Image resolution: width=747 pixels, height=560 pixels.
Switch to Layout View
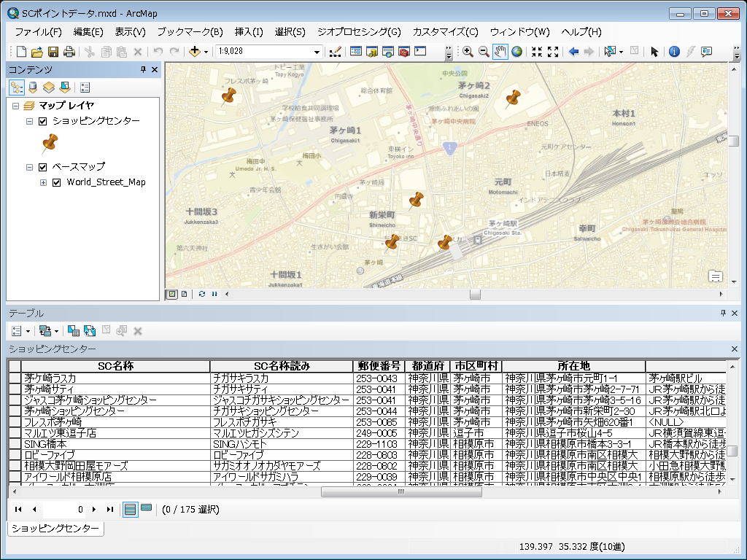coord(185,295)
